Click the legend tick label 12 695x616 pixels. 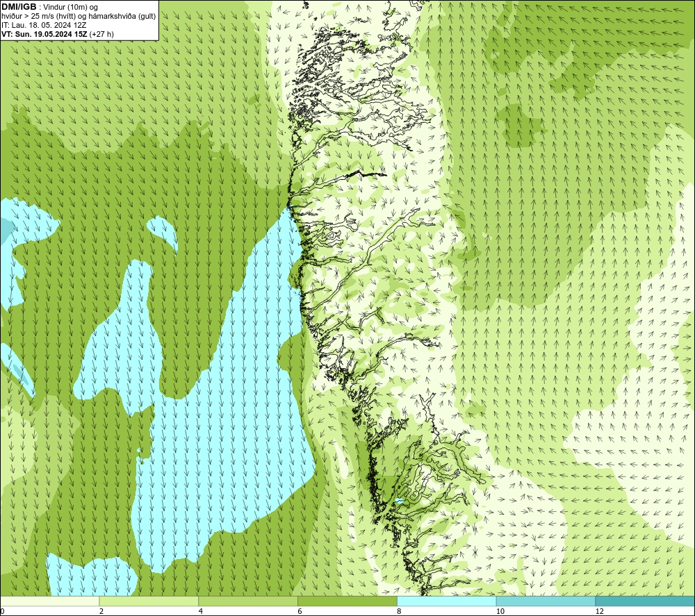point(599,612)
